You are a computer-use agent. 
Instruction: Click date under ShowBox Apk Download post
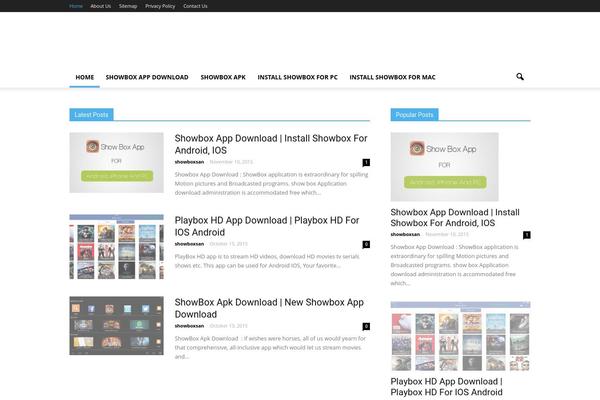228,326
